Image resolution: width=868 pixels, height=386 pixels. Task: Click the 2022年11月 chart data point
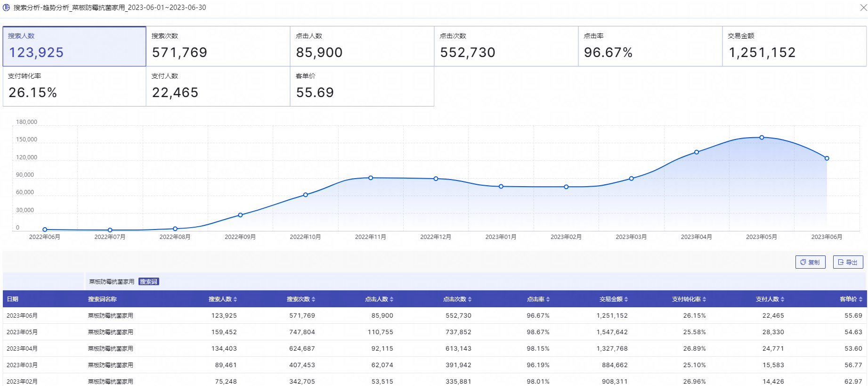[371, 178]
